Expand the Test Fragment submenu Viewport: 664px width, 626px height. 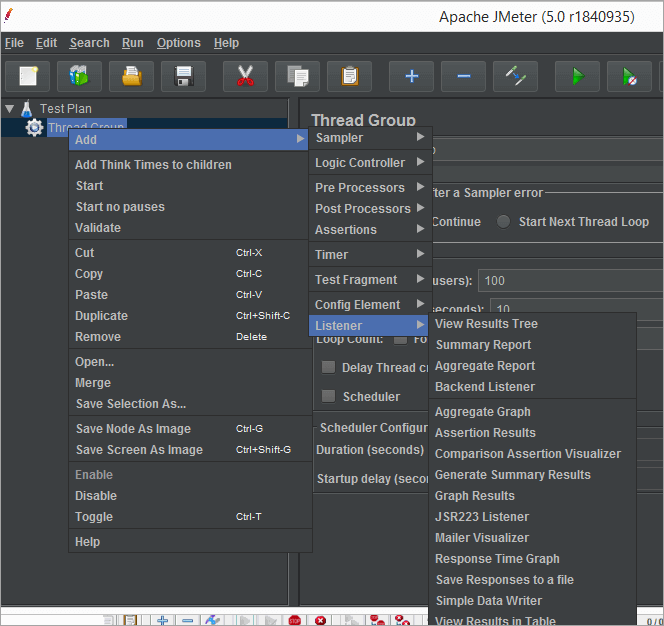[370, 280]
